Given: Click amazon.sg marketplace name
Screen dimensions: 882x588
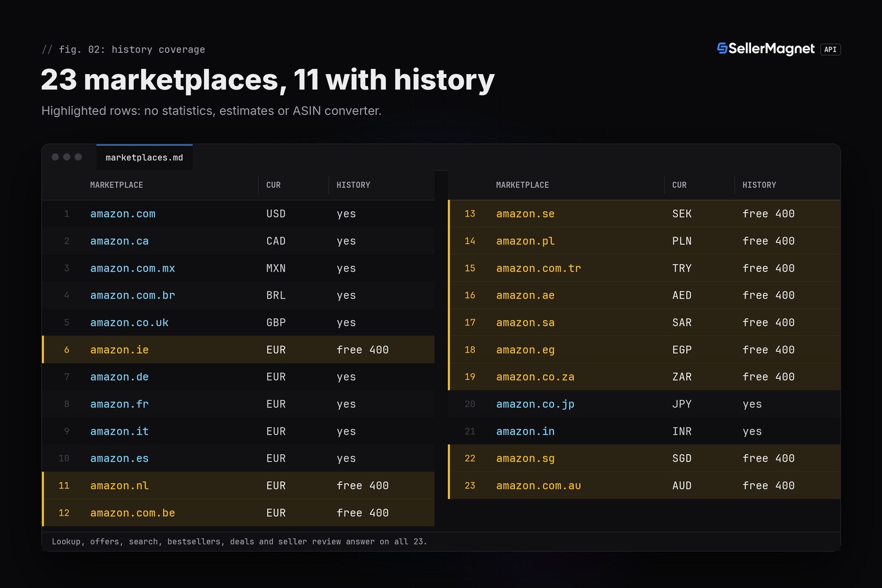Looking at the screenshot, I should pos(525,458).
